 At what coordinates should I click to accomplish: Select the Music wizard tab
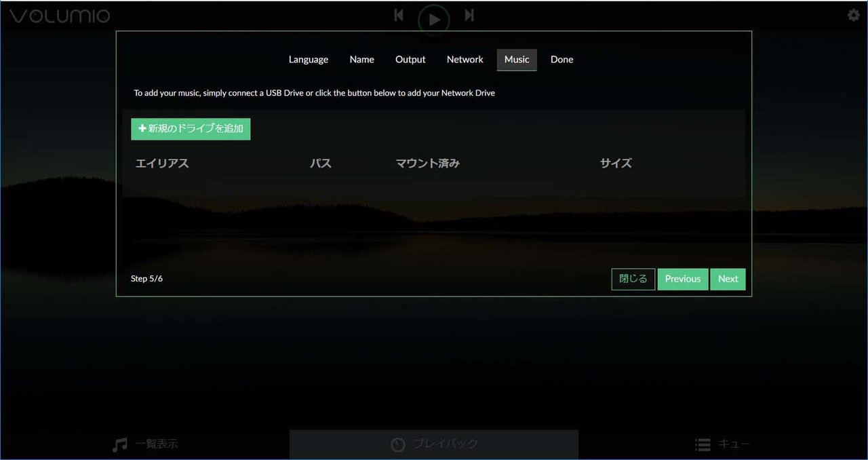(x=516, y=60)
